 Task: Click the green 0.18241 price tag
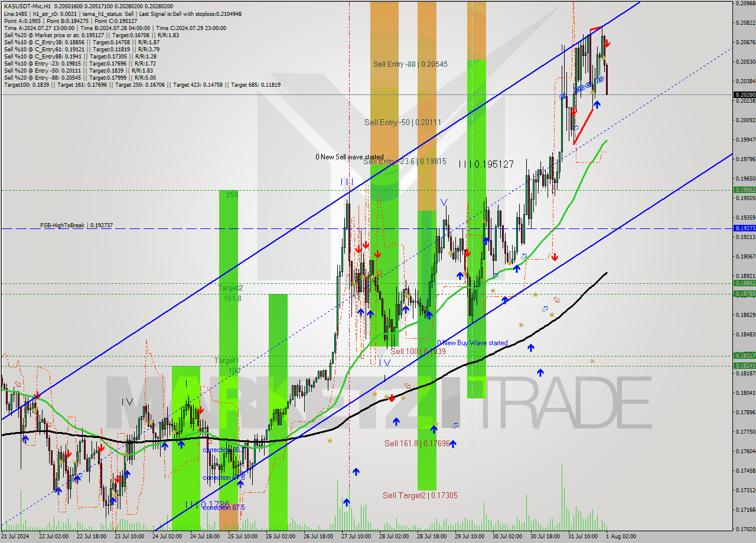[744, 365]
